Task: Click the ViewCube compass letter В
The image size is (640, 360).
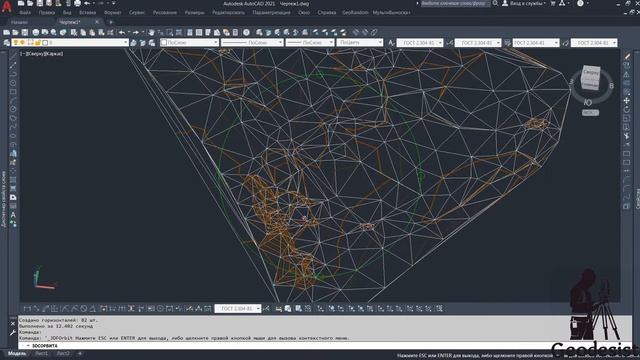Action: [611, 86]
